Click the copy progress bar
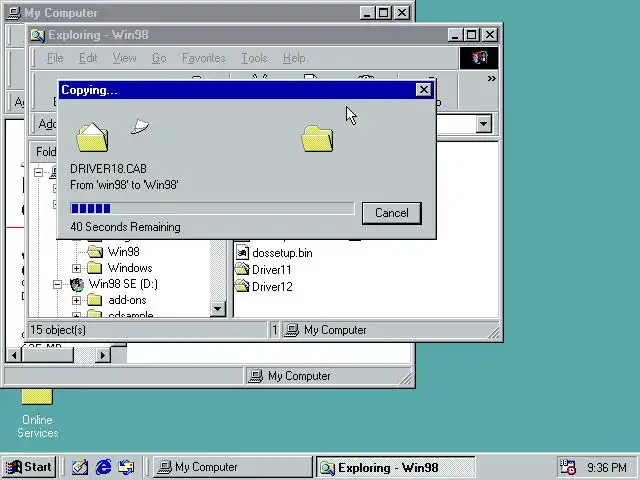Viewport: 640px width, 480px height. click(x=212, y=209)
